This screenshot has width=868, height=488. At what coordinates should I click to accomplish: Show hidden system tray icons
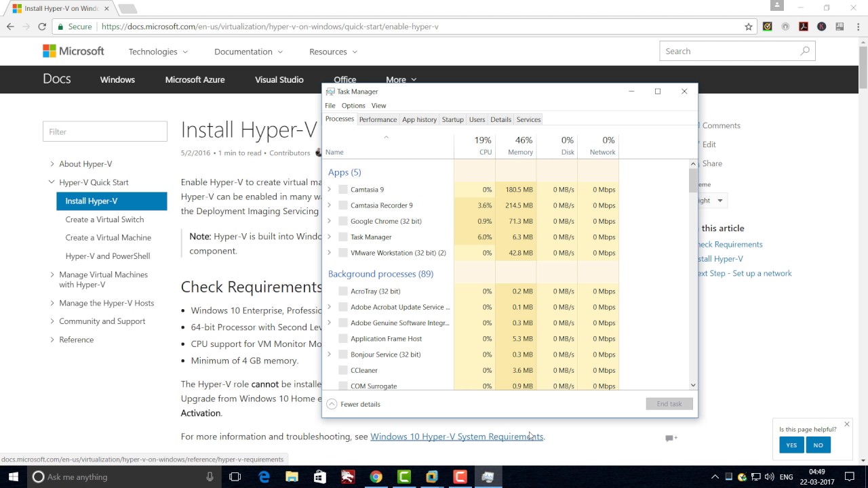coord(715,476)
